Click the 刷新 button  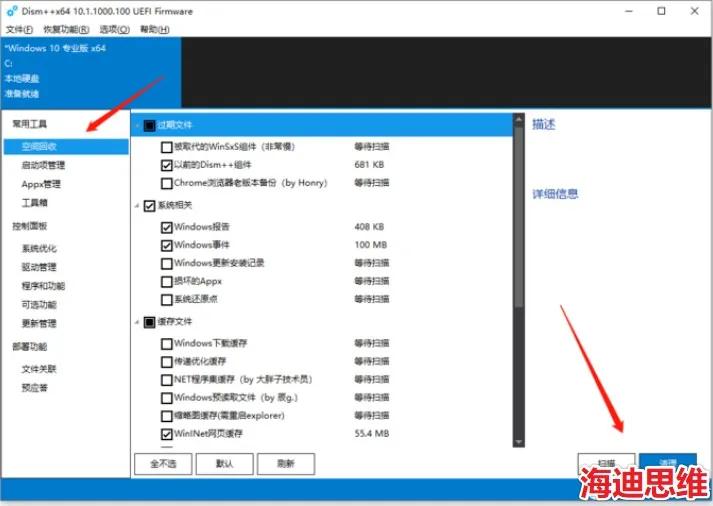tap(286, 464)
